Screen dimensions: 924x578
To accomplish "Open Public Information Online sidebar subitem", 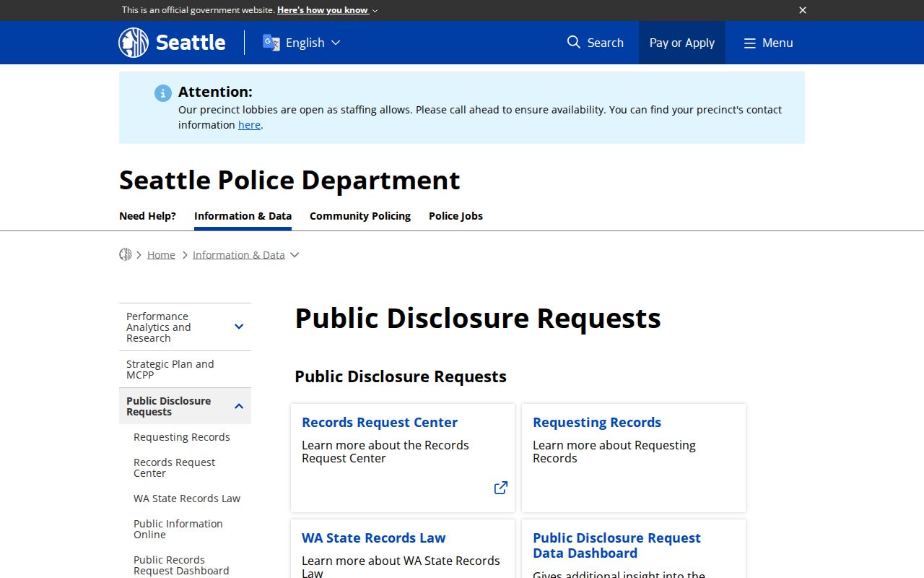I will tap(178, 529).
